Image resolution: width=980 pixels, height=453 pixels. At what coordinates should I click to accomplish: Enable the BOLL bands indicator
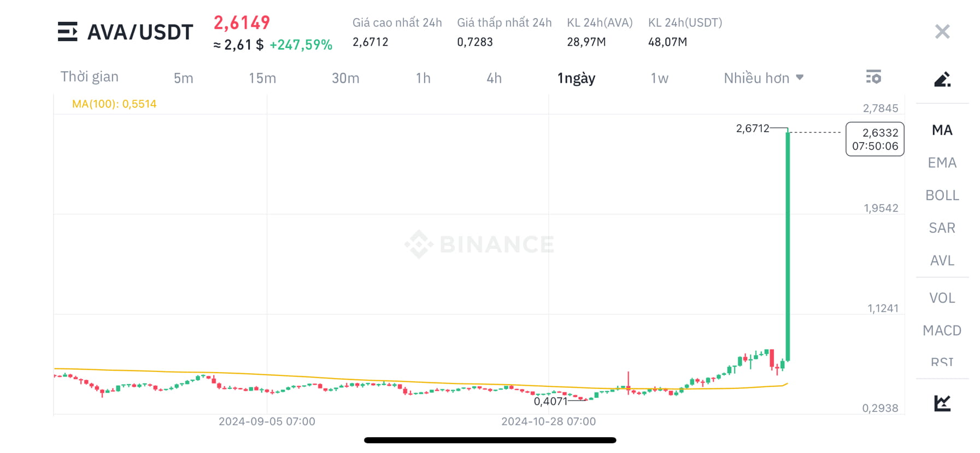click(x=942, y=195)
